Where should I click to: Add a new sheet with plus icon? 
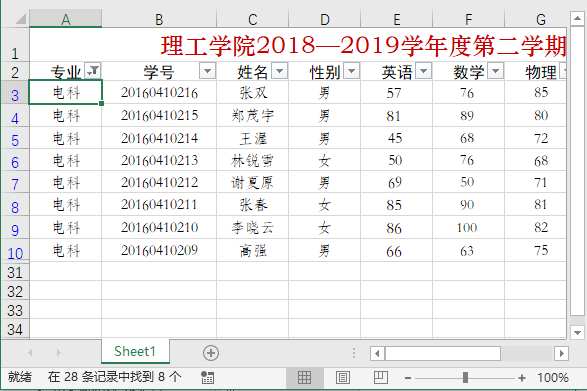tap(211, 353)
